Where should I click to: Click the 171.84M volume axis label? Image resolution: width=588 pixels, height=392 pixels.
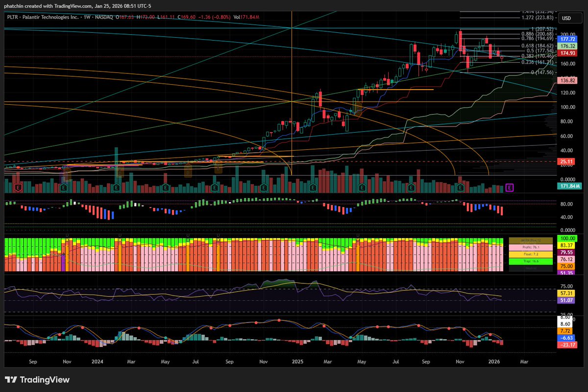[x=568, y=186]
